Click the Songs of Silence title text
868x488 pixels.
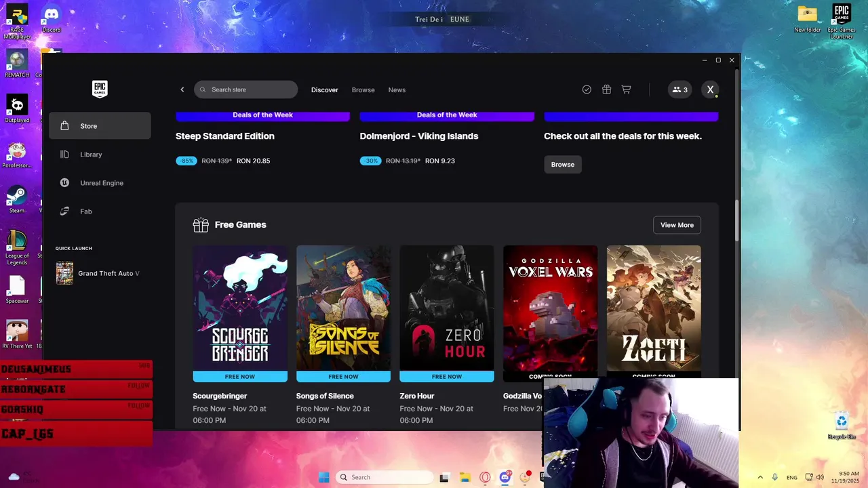[325, 396]
